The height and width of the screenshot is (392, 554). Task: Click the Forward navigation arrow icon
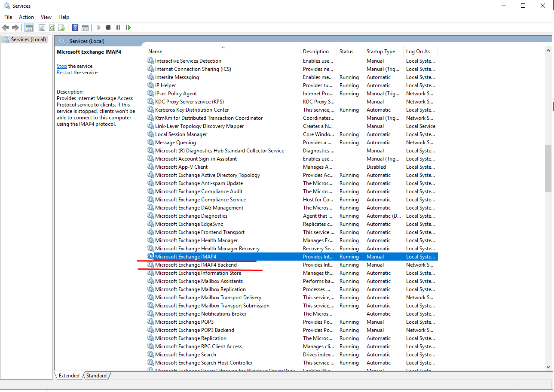(x=16, y=27)
